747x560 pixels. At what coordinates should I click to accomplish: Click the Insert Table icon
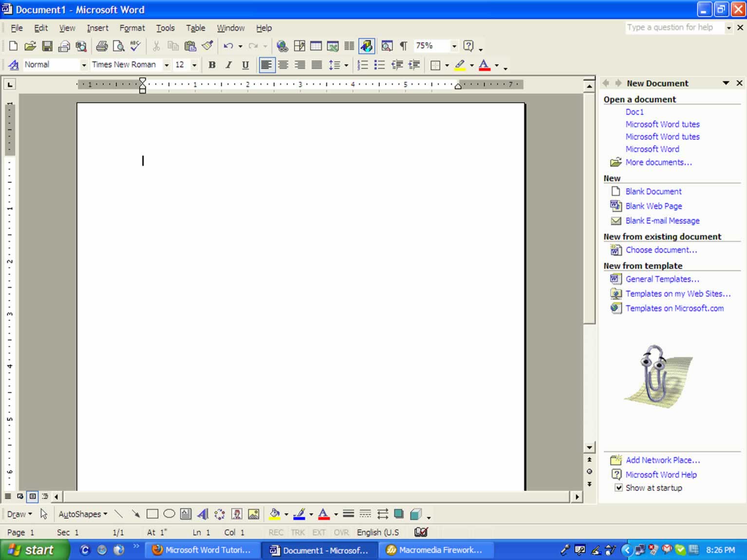(316, 46)
